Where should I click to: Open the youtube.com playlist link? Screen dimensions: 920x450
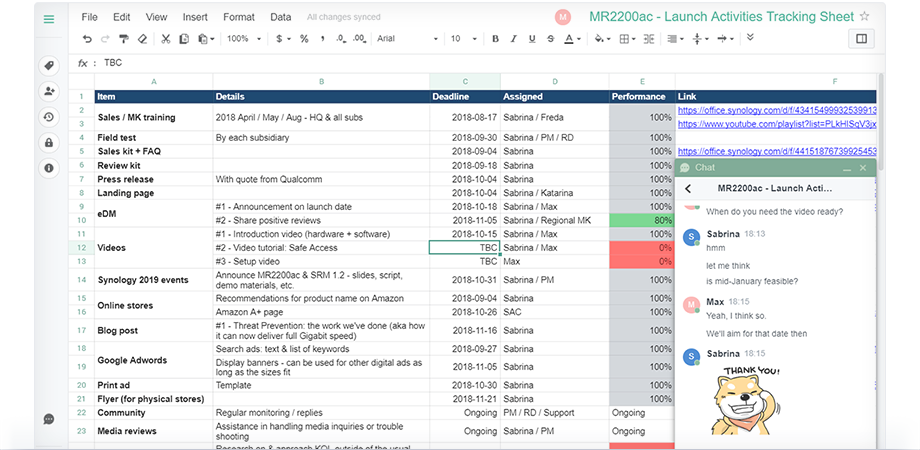coord(777,124)
